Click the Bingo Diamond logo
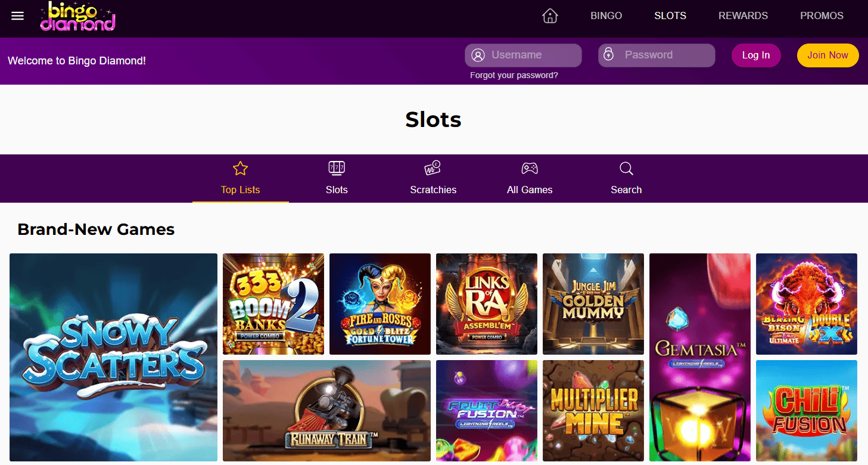The image size is (868, 465). pyautogui.click(x=77, y=17)
